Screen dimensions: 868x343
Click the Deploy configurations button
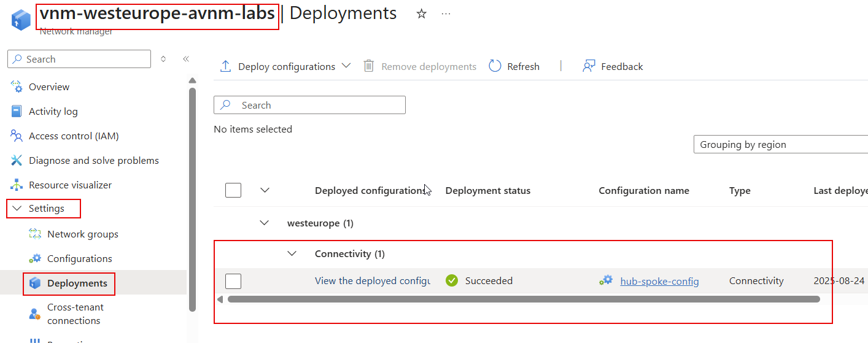tap(286, 66)
